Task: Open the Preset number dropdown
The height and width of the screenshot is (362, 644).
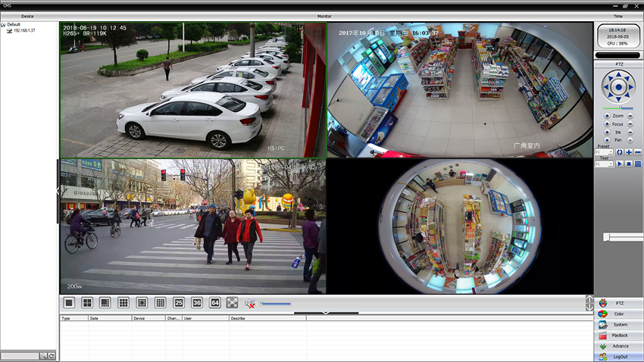Action: pos(611,152)
